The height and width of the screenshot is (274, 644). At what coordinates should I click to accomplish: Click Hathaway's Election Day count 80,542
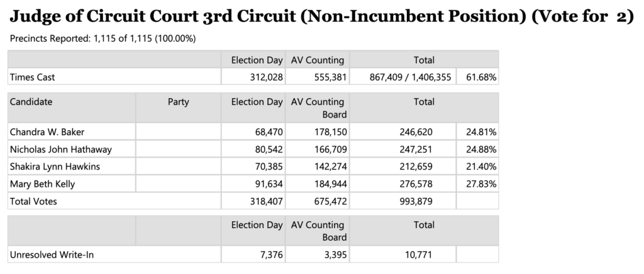pos(267,150)
